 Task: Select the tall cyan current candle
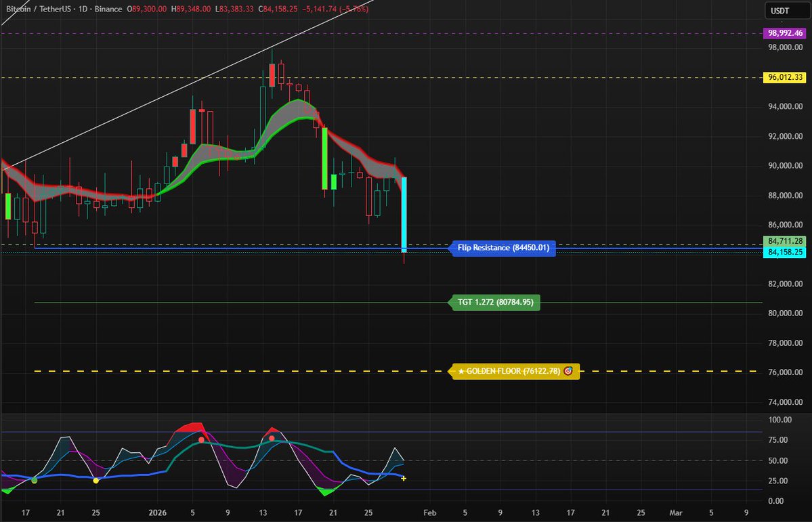[404, 215]
